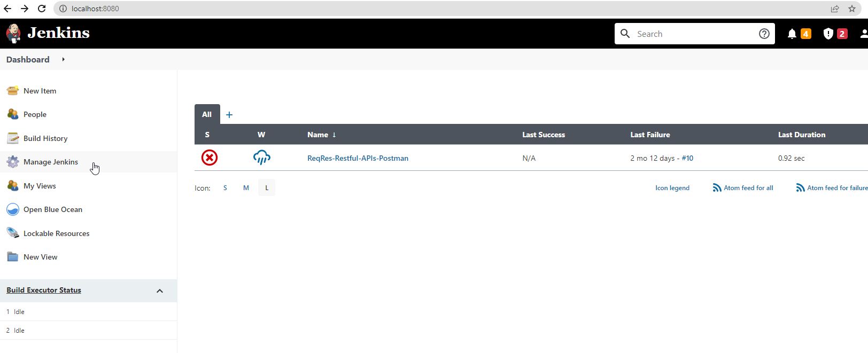Click the rainy weather health icon
The image size is (868, 353).
[x=261, y=157]
